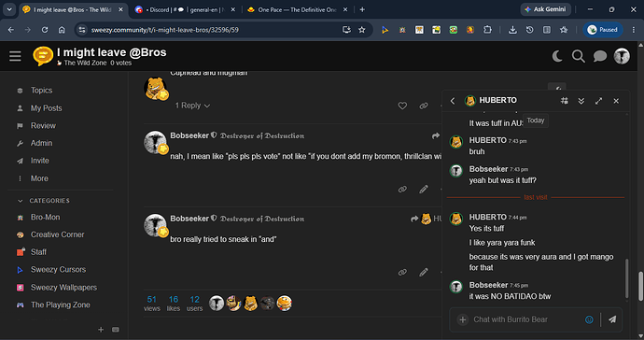Copy link of the Cuphead post
The image size is (644, 340).
pos(424,106)
